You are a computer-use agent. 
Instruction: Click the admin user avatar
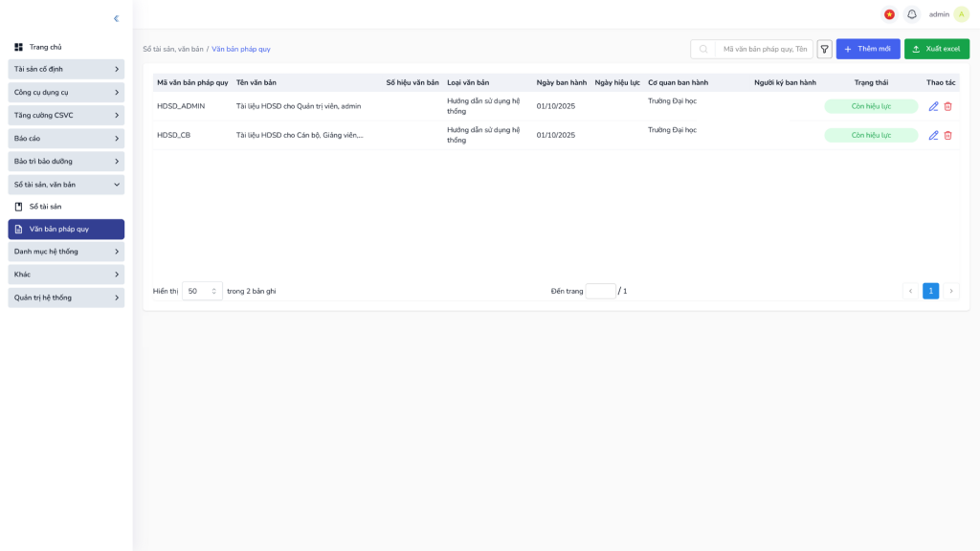pos(961,14)
